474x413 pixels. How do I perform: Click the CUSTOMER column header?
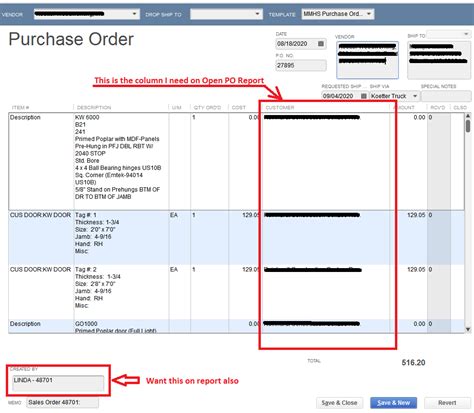tap(280, 108)
